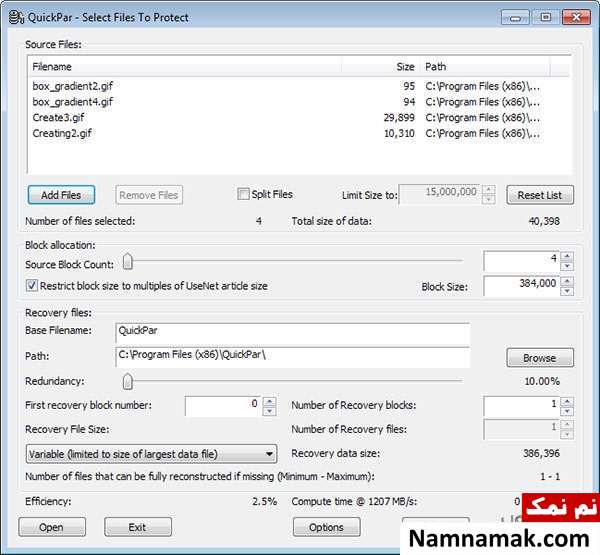Click the recovery files Path input field
This screenshot has height=555, width=600.
pos(293,357)
